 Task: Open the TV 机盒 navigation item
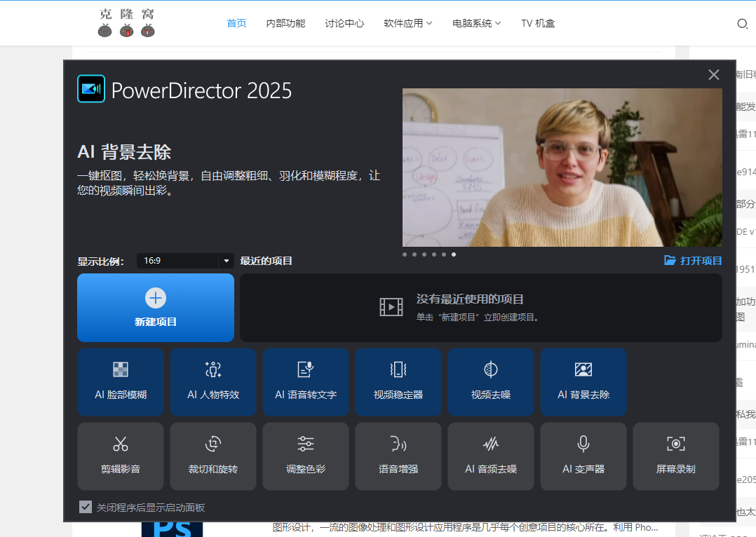538,23
